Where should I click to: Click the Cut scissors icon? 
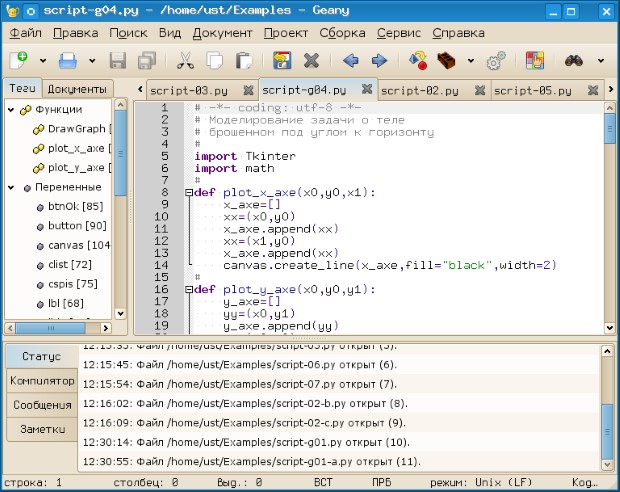(185, 61)
